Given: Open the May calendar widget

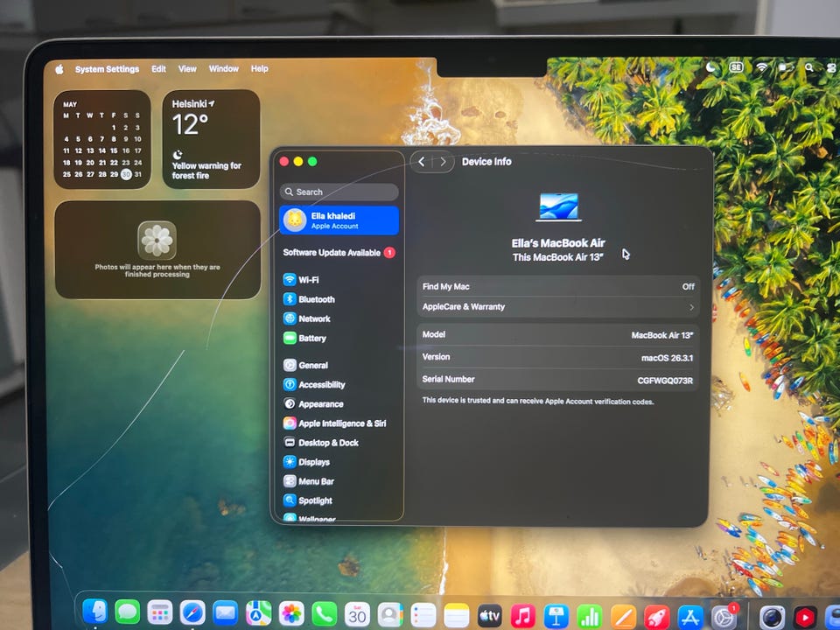Looking at the screenshot, I should 101,139.
